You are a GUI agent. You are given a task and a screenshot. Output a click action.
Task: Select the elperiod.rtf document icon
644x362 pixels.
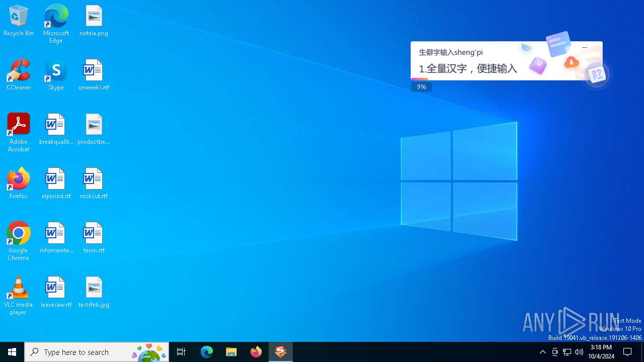tap(56, 184)
